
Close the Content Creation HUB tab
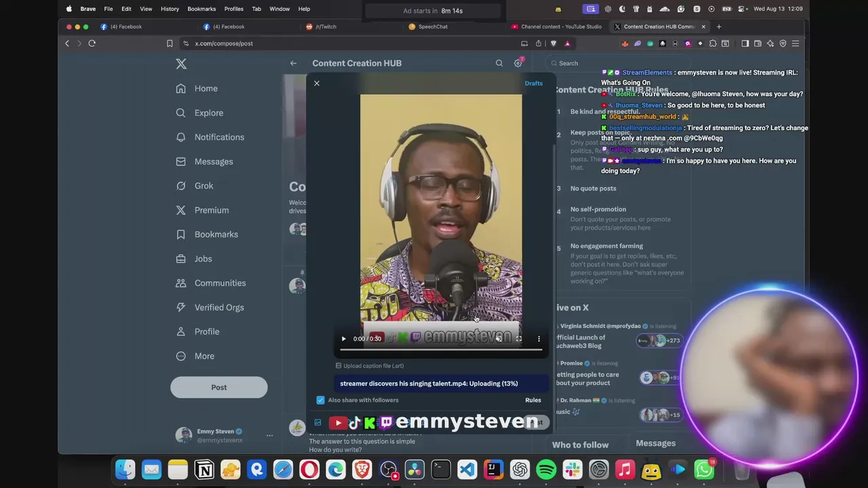703,26
